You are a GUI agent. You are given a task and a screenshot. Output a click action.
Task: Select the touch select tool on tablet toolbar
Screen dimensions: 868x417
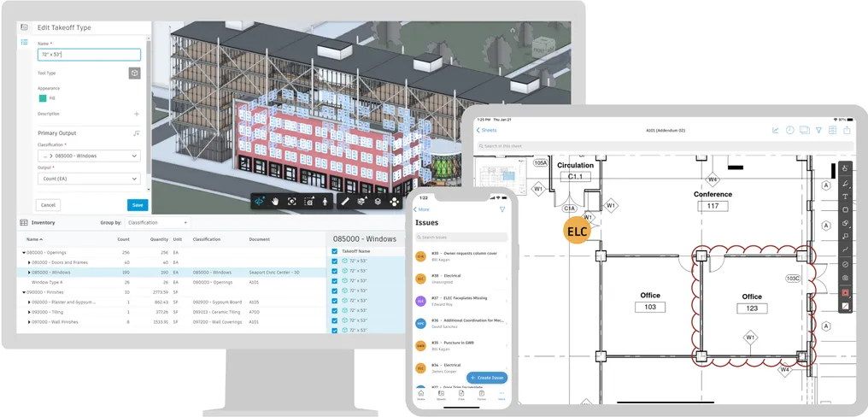click(x=845, y=168)
